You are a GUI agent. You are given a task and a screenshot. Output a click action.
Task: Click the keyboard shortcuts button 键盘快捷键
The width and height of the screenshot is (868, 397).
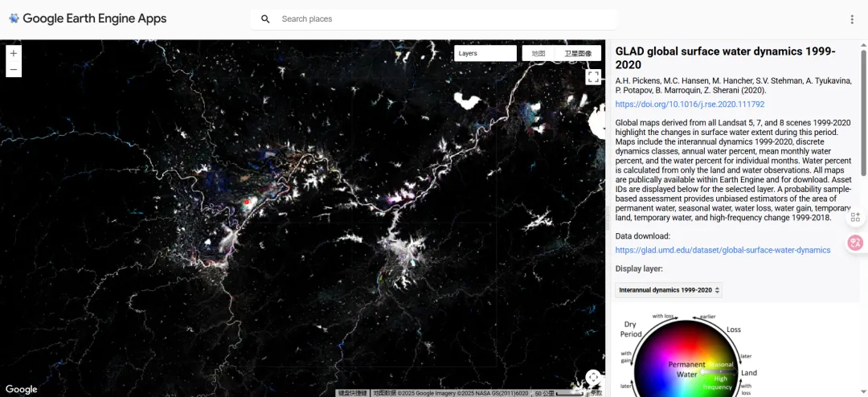click(x=353, y=393)
